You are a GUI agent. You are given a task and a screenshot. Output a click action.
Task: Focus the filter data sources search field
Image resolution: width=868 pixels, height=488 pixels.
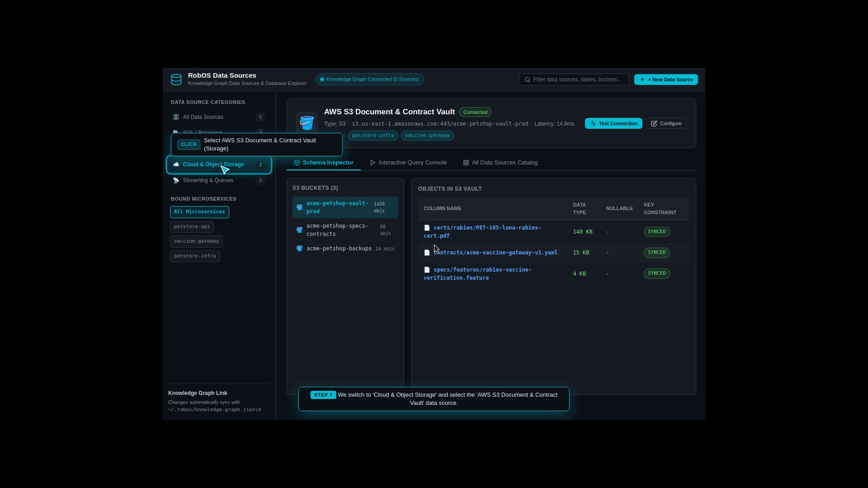(574, 80)
